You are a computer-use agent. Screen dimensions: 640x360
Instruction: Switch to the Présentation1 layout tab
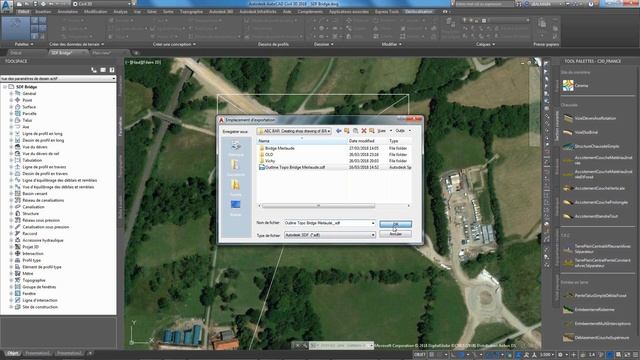(x=37, y=353)
